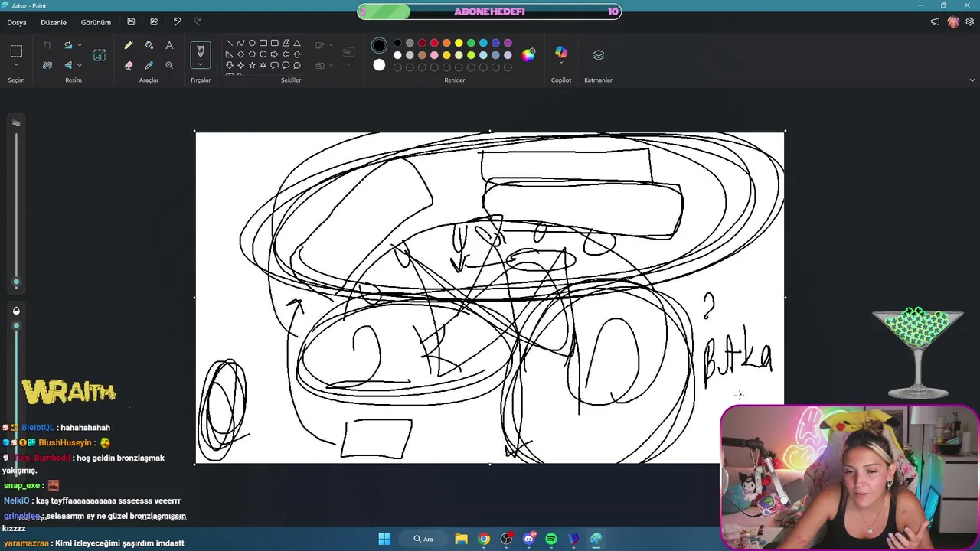
Task: Open the Windows Start menu
Action: [384, 539]
